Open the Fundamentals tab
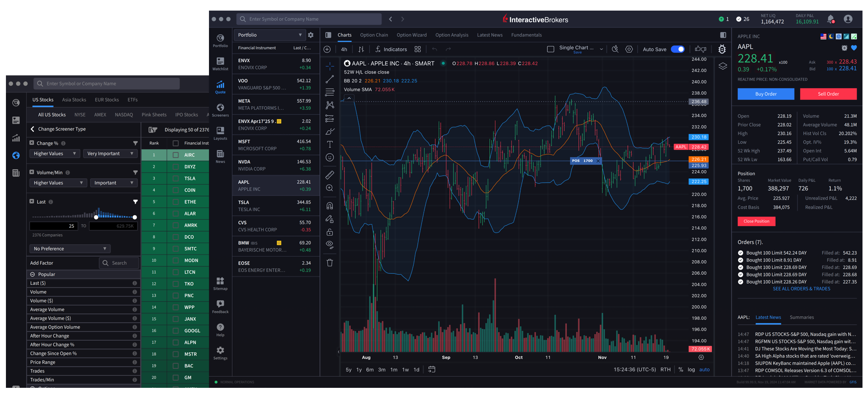The height and width of the screenshot is (398, 868). 526,35
